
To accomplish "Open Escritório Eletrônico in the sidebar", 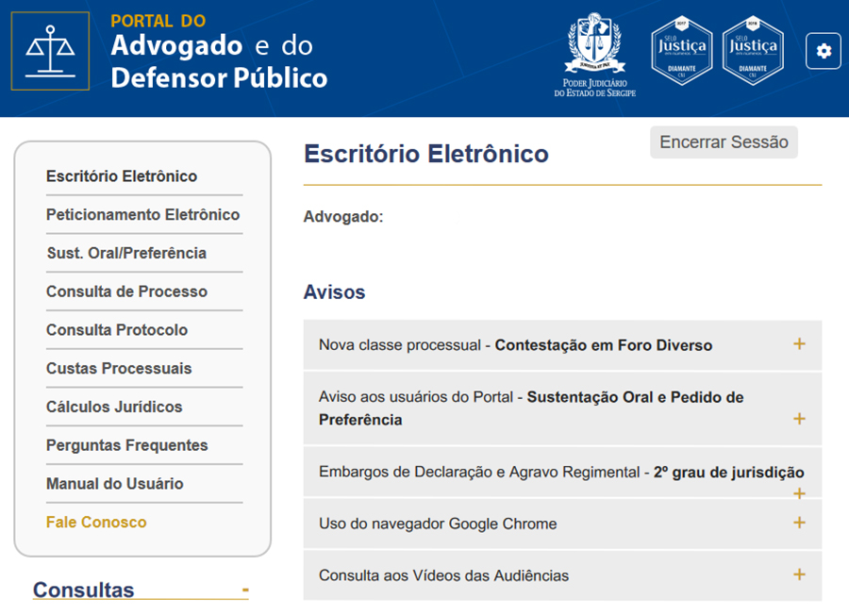I will [122, 176].
